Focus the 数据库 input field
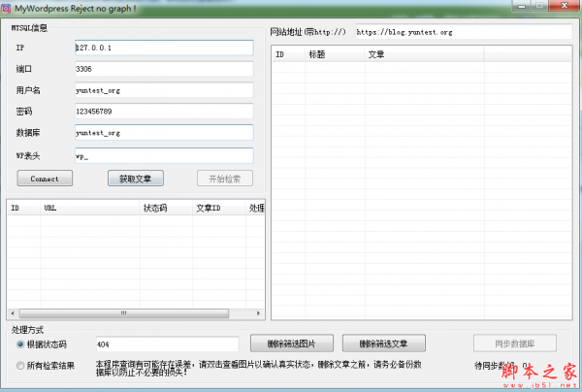Image resolution: width=582 pixels, height=392 pixels. click(x=164, y=133)
